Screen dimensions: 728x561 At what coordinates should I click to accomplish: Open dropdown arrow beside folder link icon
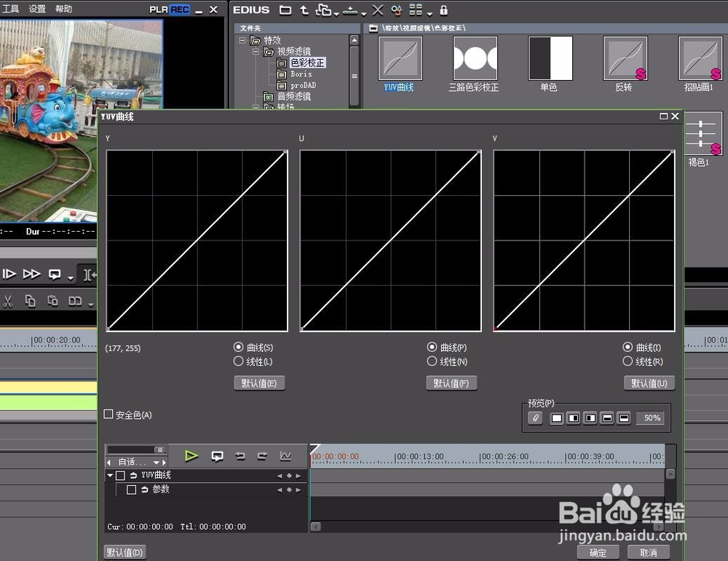(336, 14)
